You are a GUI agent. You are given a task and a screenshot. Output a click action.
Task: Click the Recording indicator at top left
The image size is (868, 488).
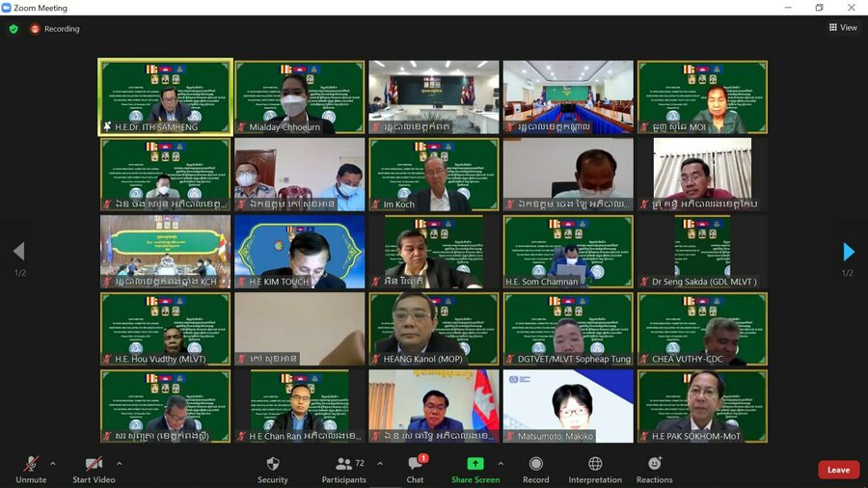[x=54, y=29]
